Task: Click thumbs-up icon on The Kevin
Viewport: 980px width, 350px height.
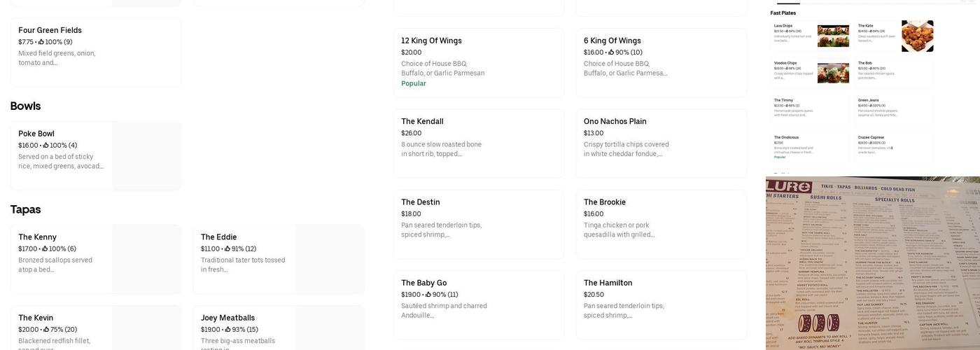Action: click(46, 330)
